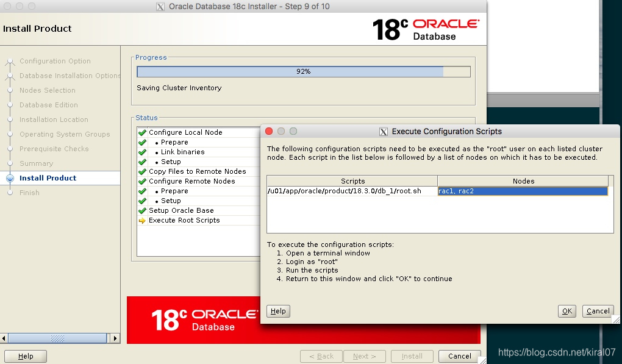Image resolution: width=622 pixels, height=364 pixels.
Task: Click green check next to Setup Oracle Base
Action: click(143, 211)
